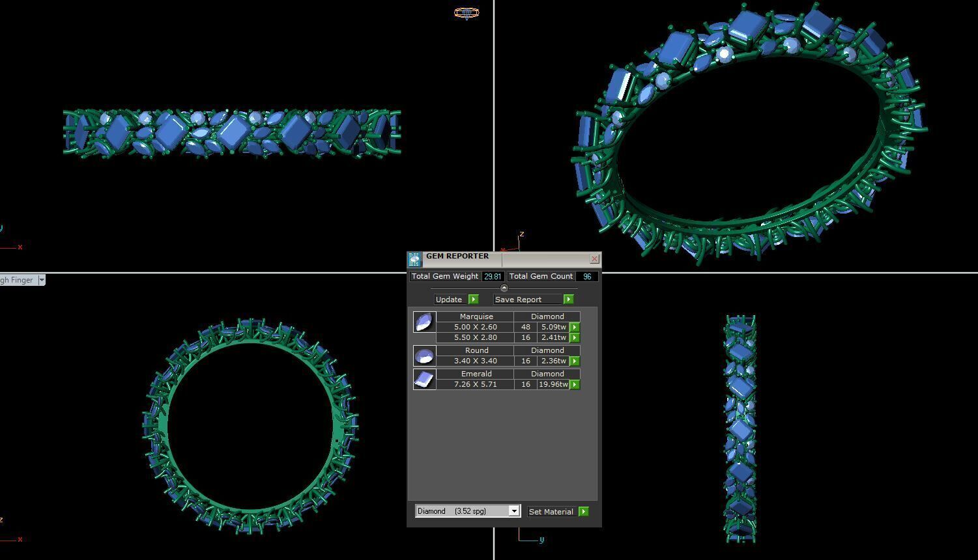
Task: Click the Diamond label in Marquise row
Action: coord(547,316)
